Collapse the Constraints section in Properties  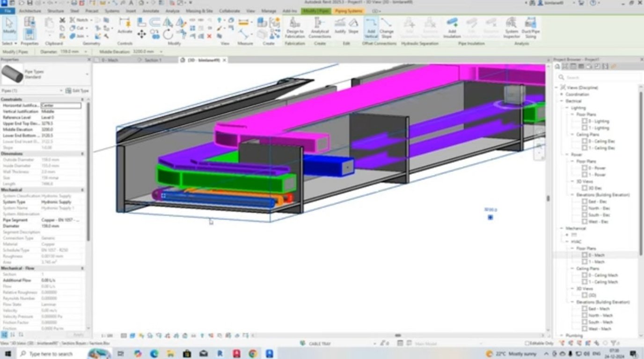click(x=83, y=100)
